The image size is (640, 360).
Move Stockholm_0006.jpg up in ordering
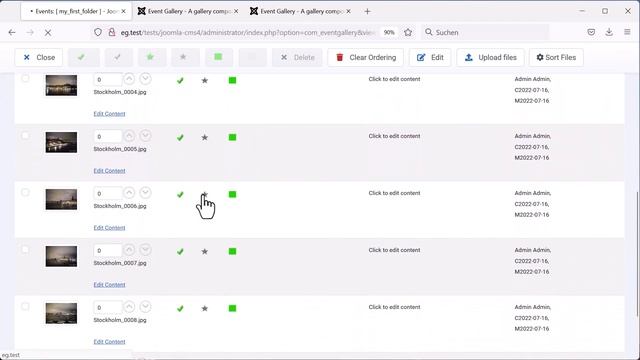[129, 193]
